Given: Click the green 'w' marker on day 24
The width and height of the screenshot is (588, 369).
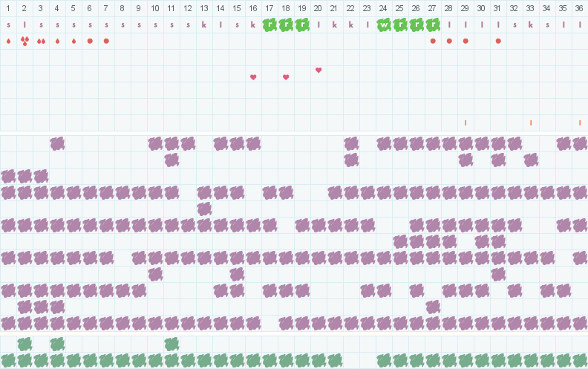Looking at the screenshot, I should pyautogui.click(x=384, y=25).
